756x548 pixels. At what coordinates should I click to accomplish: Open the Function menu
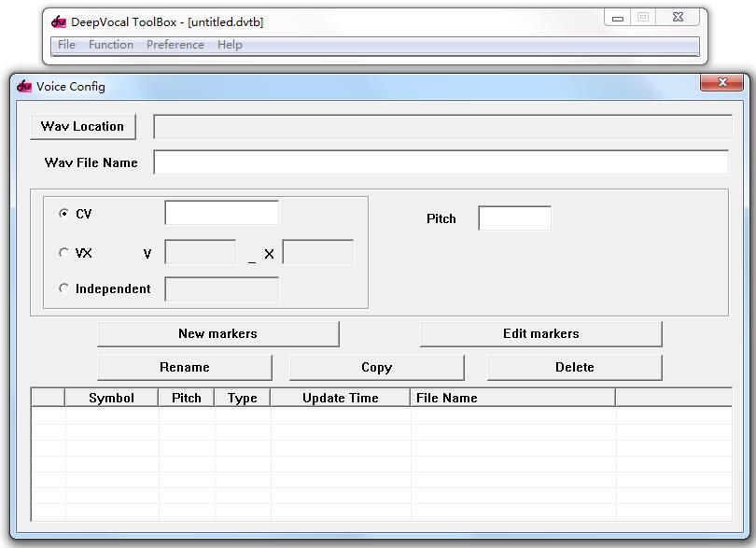point(110,45)
